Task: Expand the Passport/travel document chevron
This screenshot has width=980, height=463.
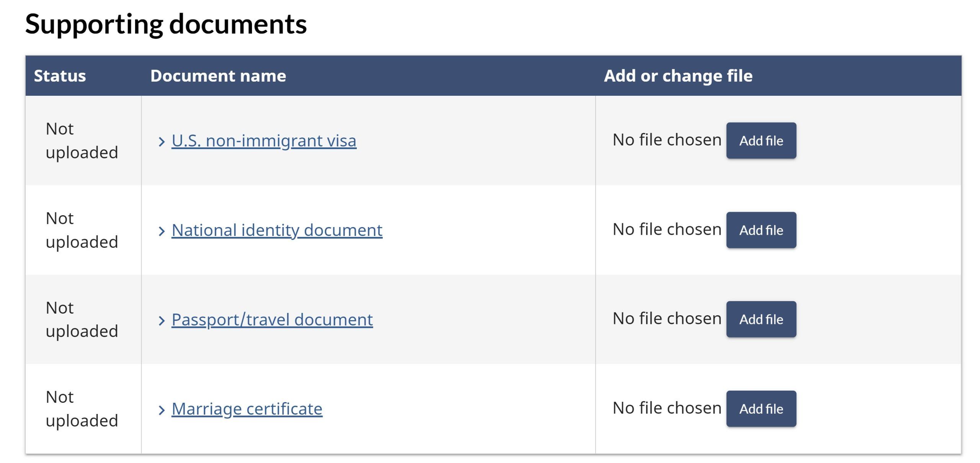Action: click(162, 320)
